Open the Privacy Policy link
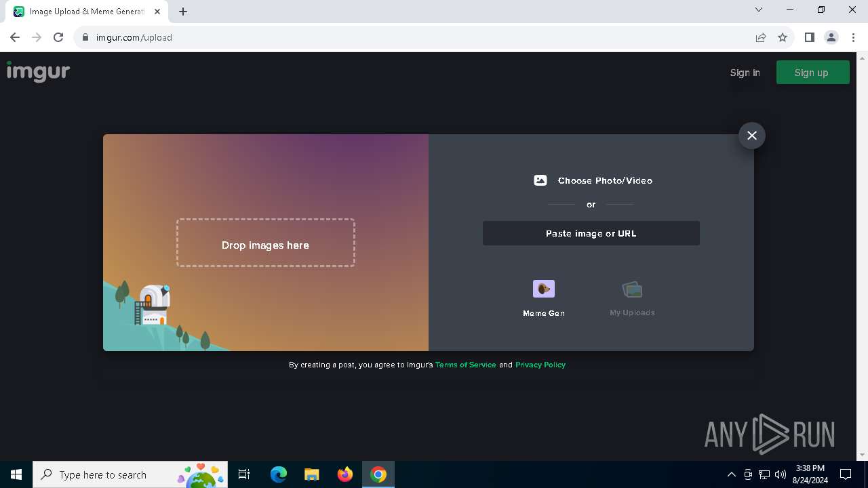This screenshot has width=868, height=488. pyautogui.click(x=540, y=365)
